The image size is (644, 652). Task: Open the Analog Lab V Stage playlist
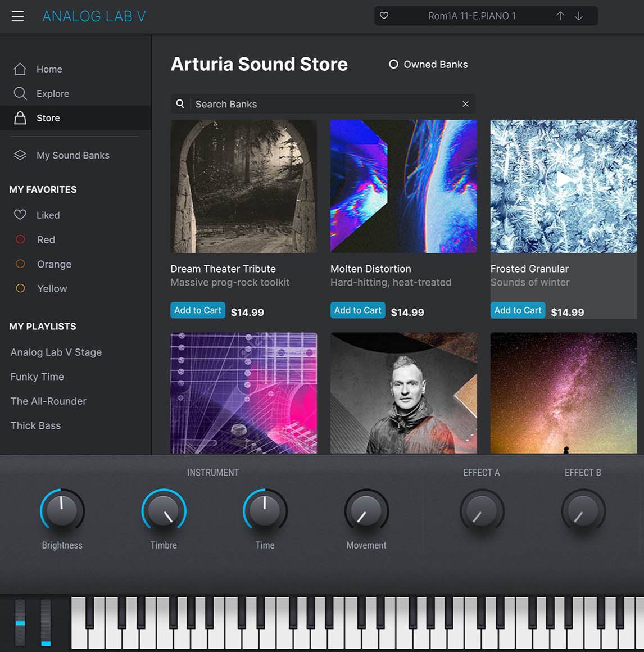(56, 352)
